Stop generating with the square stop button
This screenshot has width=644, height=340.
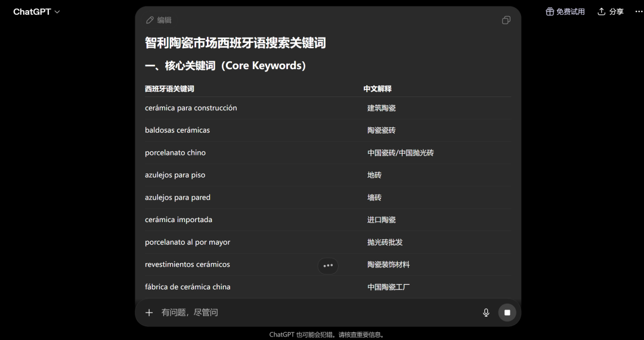(x=507, y=313)
